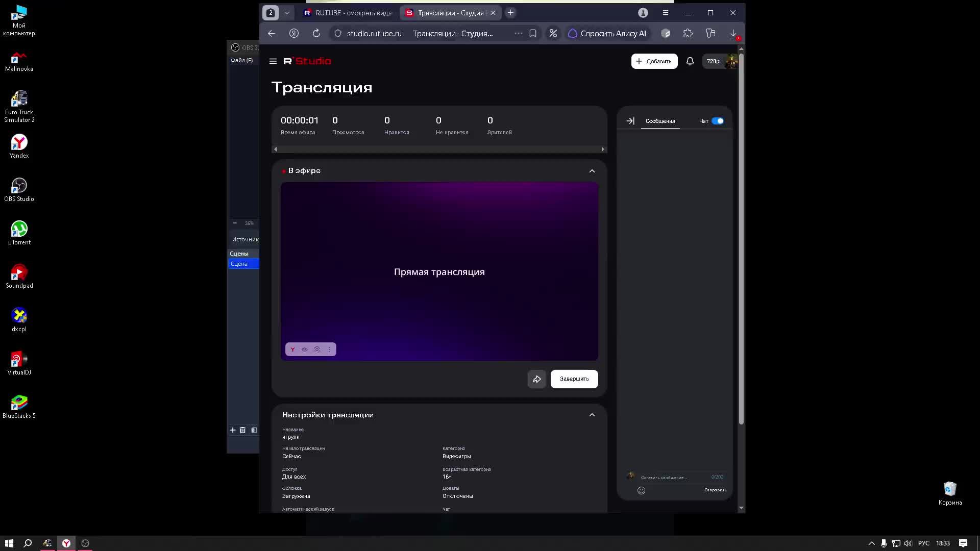
Task: Collapse the chat panel arrow icon
Action: coord(630,121)
